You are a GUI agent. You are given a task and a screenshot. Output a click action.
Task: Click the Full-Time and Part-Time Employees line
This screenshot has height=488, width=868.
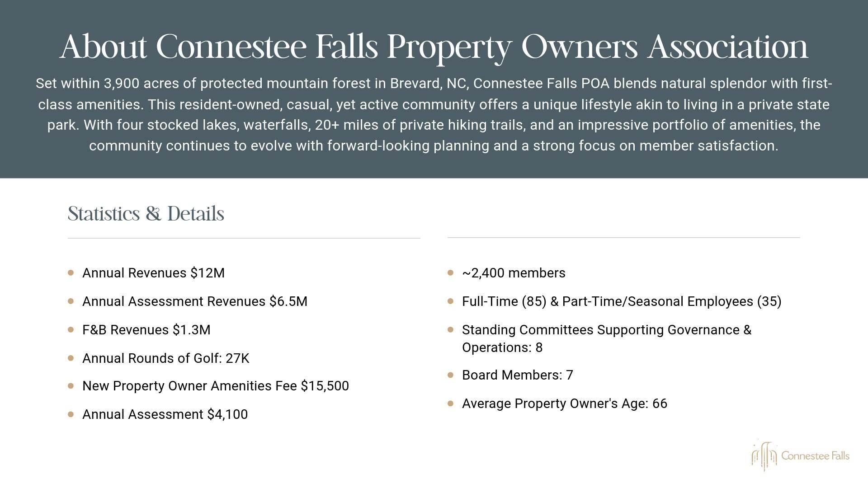point(621,301)
